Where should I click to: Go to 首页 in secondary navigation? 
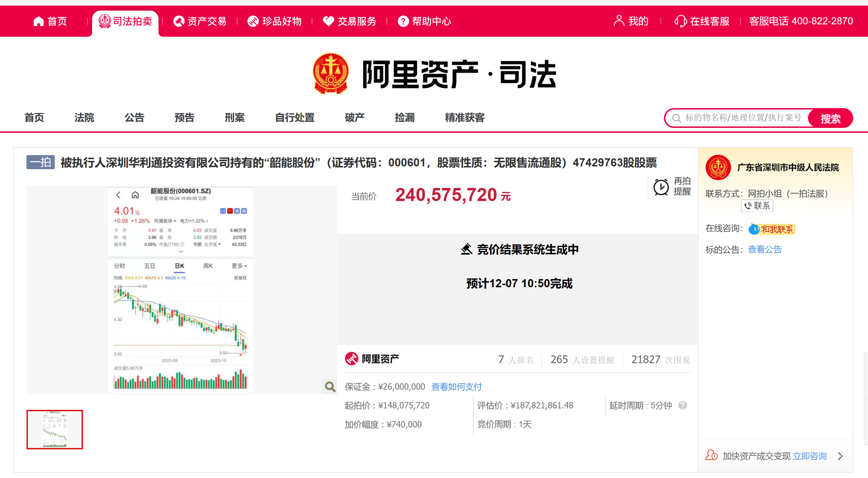(34, 117)
